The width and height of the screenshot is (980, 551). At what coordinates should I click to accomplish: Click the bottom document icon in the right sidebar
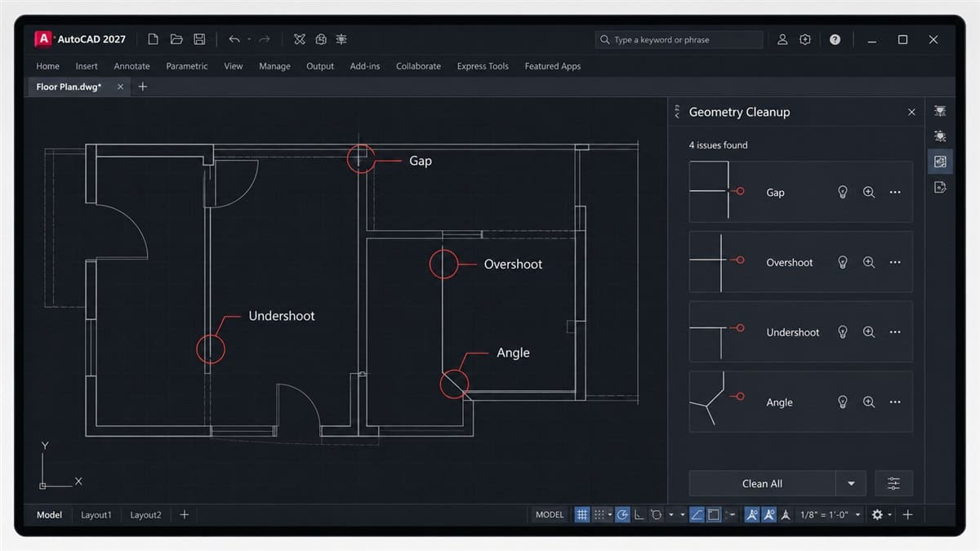click(x=940, y=188)
